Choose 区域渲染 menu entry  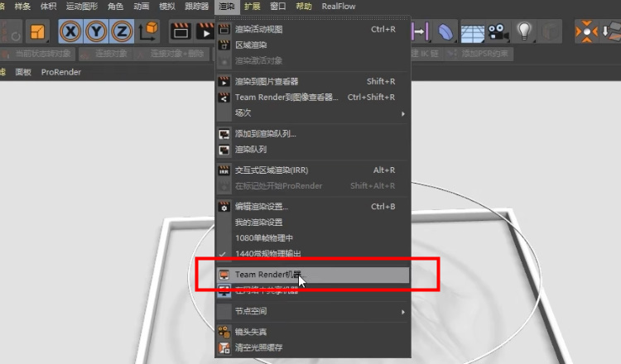click(313, 45)
